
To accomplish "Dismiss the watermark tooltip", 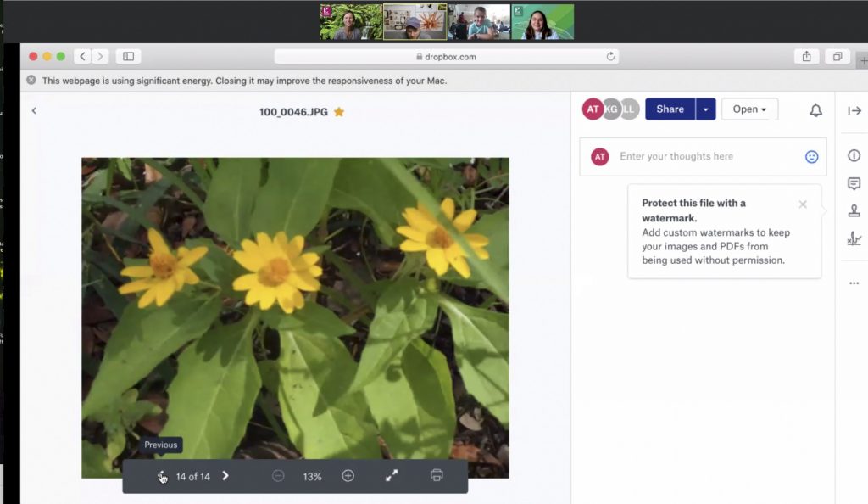I will tap(803, 204).
